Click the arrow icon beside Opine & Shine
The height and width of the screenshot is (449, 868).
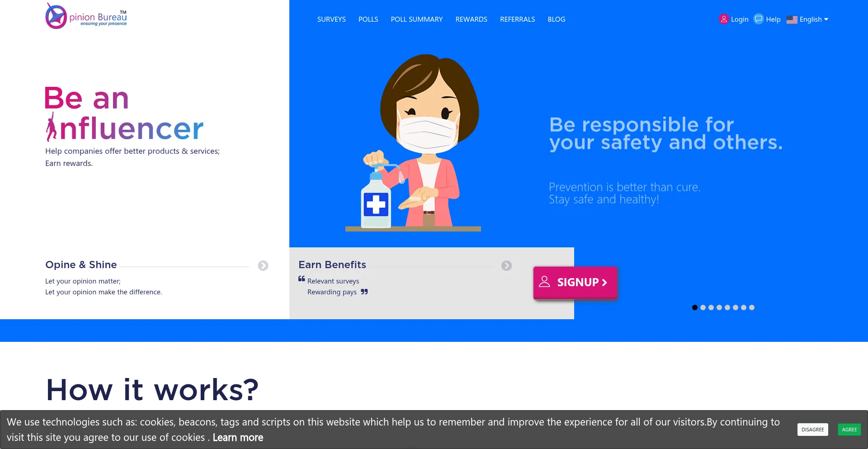tap(263, 266)
